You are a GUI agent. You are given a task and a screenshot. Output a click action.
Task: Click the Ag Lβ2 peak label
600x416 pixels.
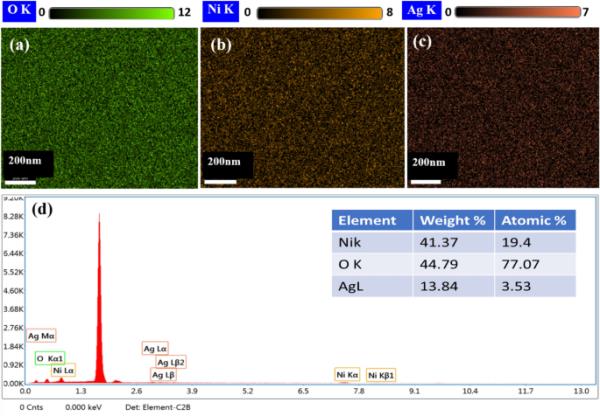171,362
